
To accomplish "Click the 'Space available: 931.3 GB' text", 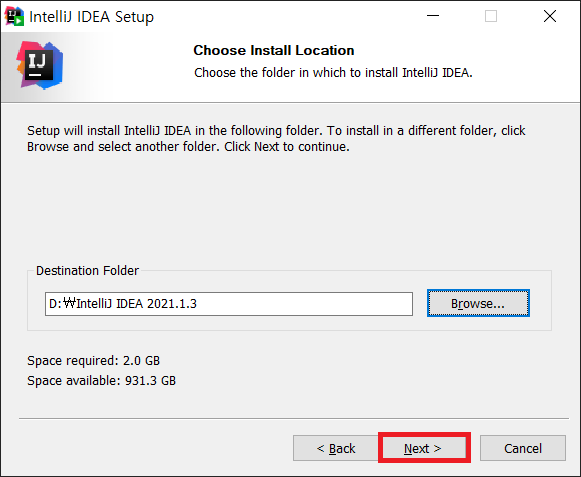I will point(102,381).
